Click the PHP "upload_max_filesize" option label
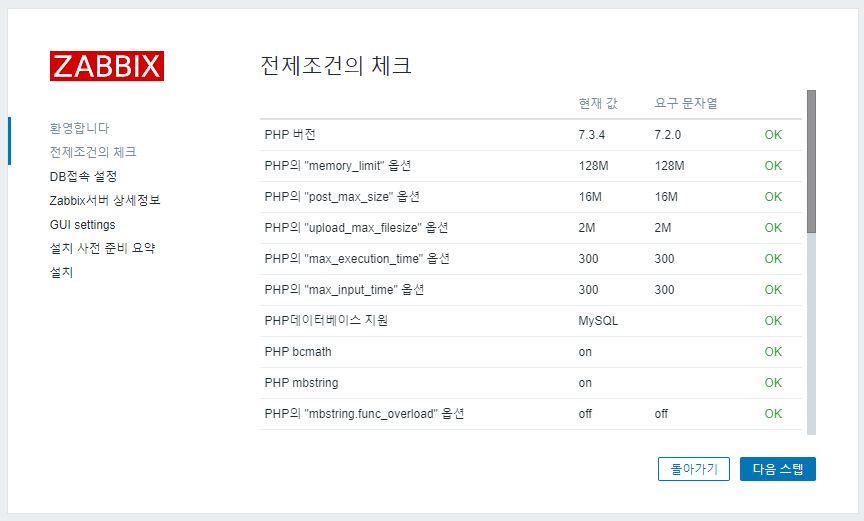The height and width of the screenshot is (521, 864). [x=357, y=227]
